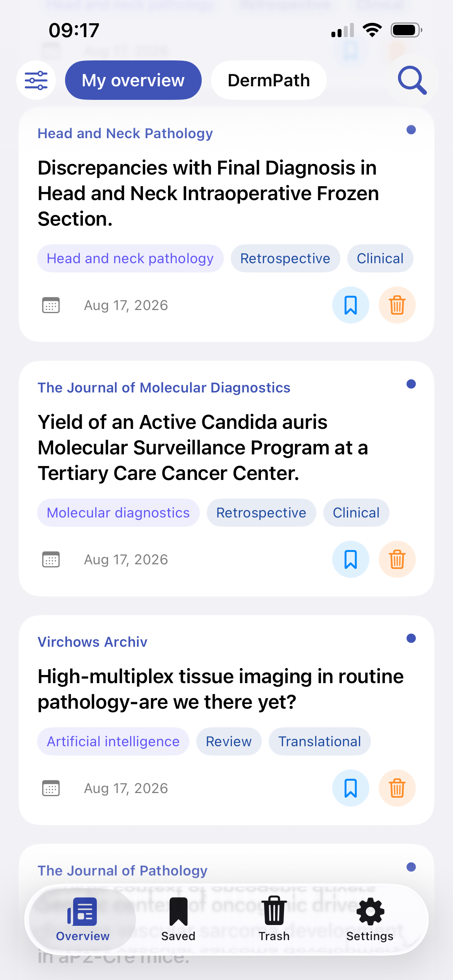
Task: Switch to the DermPath feed
Action: (269, 80)
